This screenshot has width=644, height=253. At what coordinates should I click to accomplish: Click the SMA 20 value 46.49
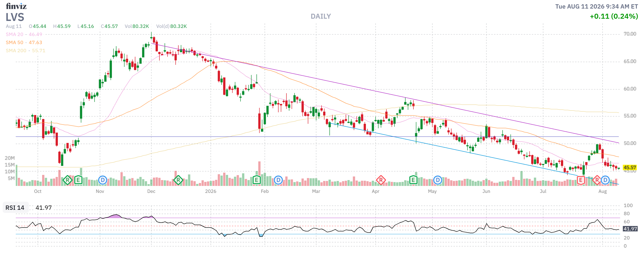pos(36,34)
